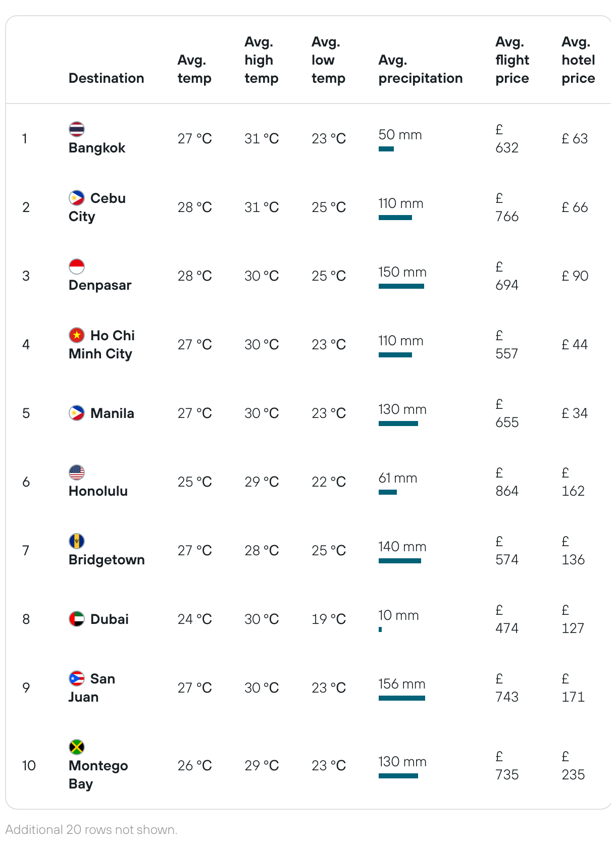Click the Denpasar 150 mm precipitation bar
This screenshot has height=843, width=616.
(x=401, y=286)
